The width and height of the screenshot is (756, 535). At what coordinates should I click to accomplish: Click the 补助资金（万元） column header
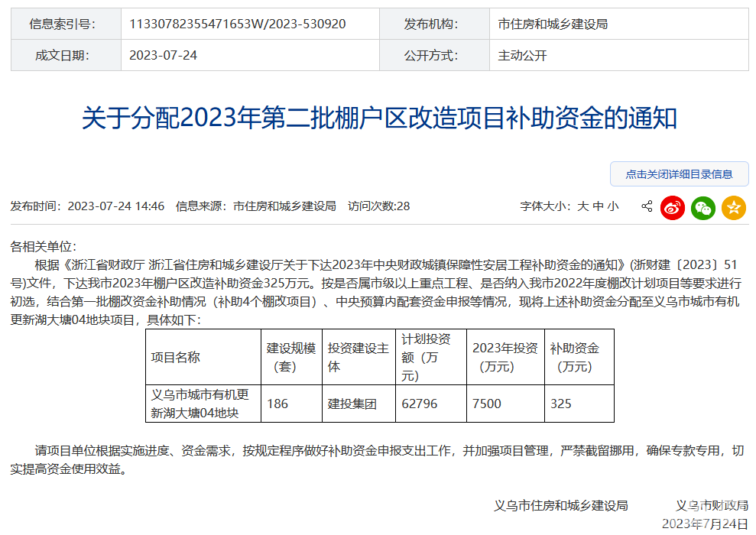[574, 357]
